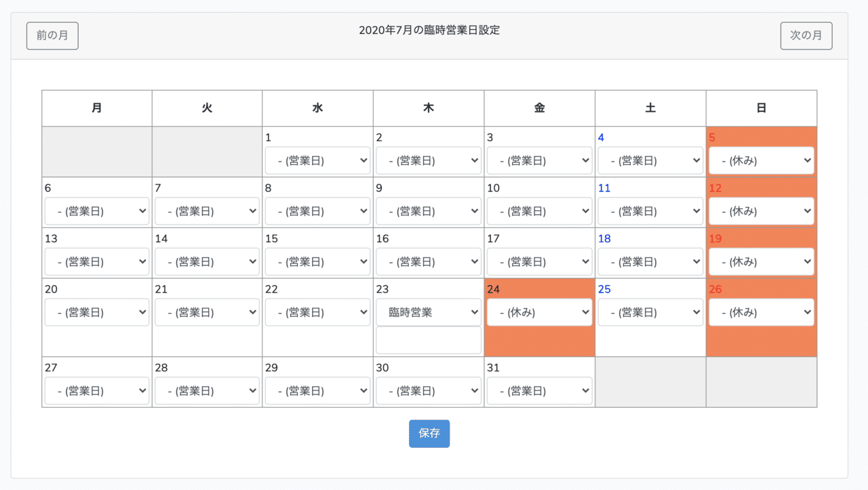This screenshot has width=868, height=490.
Task: Open the dropdown for day 10
Action: point(539,211)
